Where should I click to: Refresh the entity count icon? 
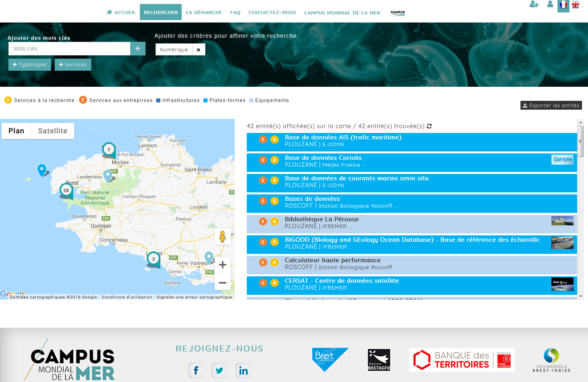coord(429,126)
